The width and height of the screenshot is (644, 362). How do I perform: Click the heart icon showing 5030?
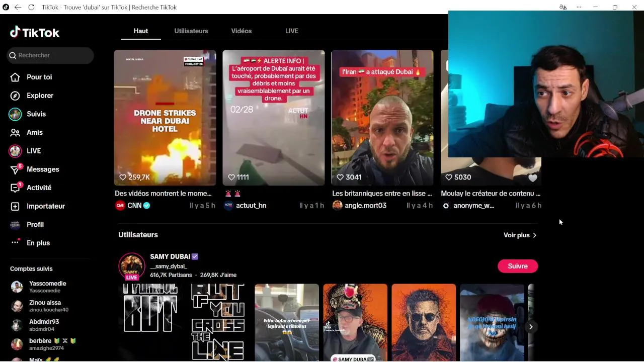pyautogui.click(x=449, y=177)
